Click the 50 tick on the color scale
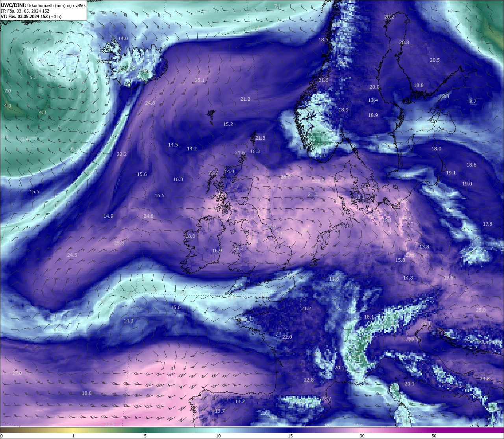This screenshot has height=439, width=504. [434, 436]
